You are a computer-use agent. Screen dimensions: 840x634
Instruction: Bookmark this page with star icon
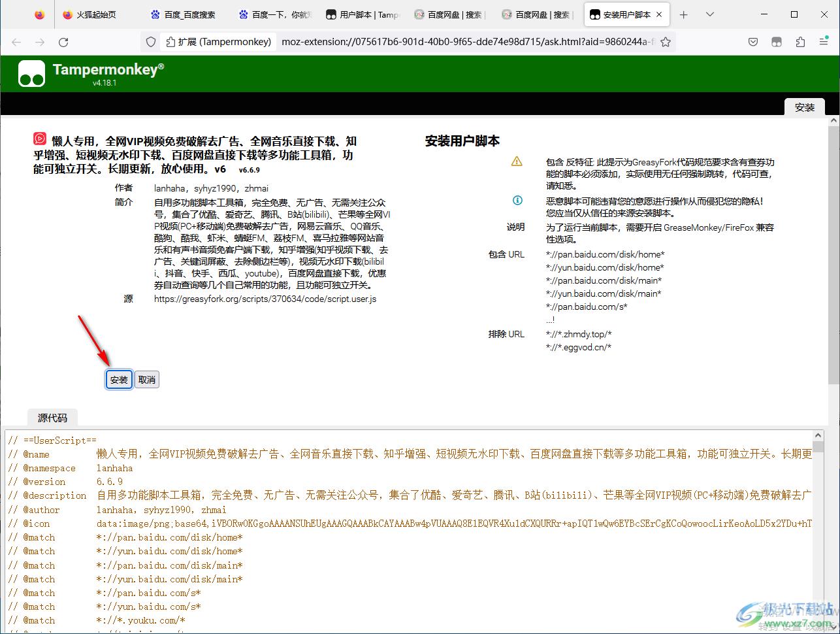coord(666,42)
